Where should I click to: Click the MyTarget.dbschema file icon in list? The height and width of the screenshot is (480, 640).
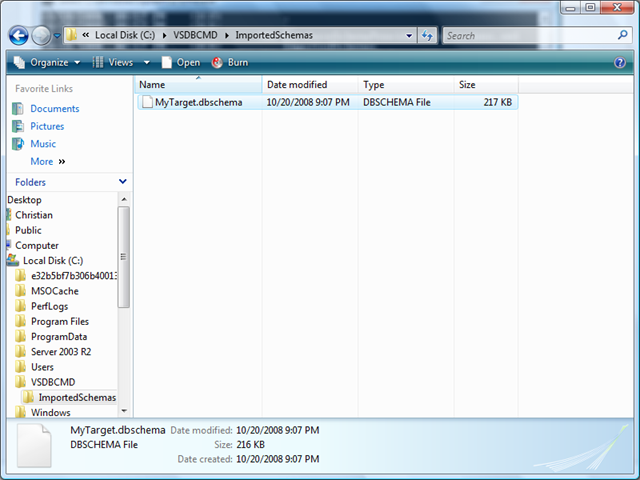[147, 102]
